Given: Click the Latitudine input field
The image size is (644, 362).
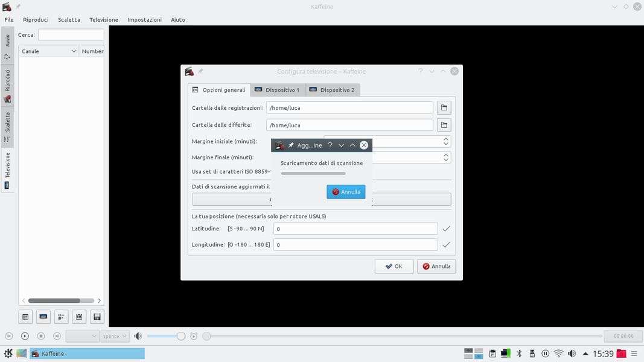Looking at the screenshot, I should (355, 229).
